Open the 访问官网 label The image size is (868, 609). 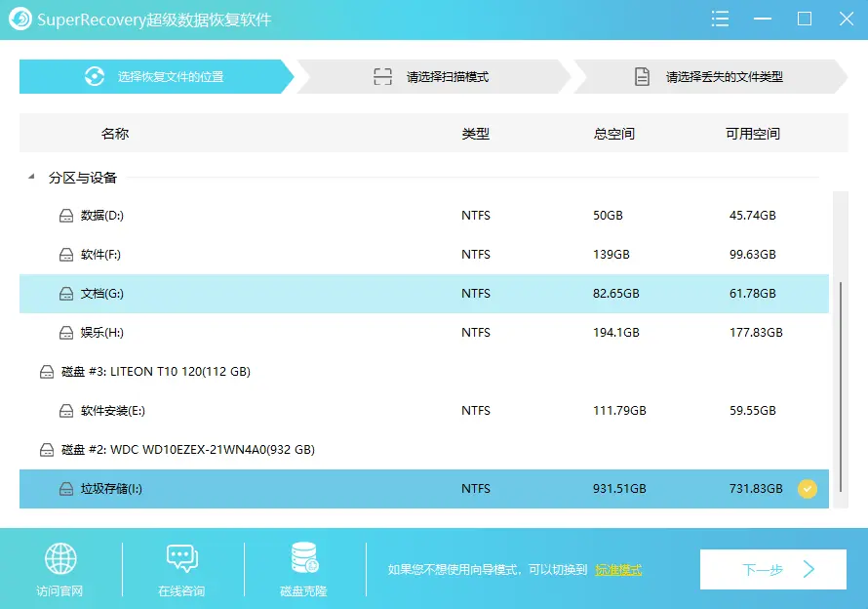coord(59,591)
